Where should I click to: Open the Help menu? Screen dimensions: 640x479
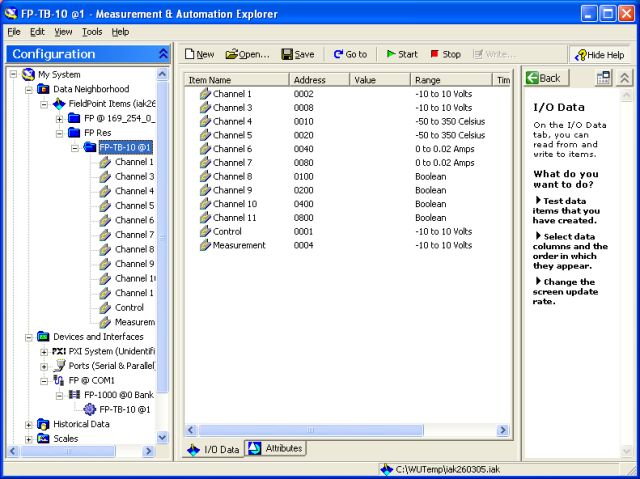(120, 32)
